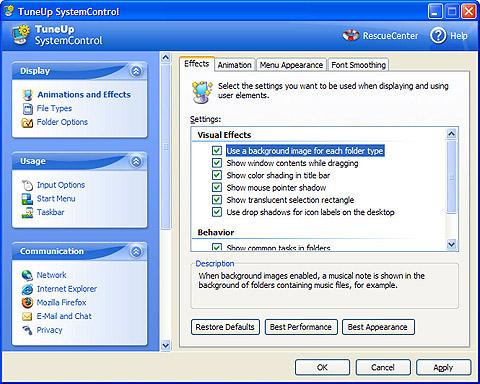Click the TuneUp SystemControl header logo
The image size is (480, 384).
pos(21,35)
